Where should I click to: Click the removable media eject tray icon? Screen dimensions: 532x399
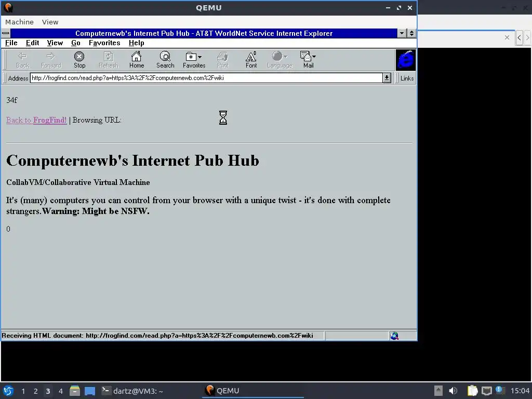pos(438,391)
